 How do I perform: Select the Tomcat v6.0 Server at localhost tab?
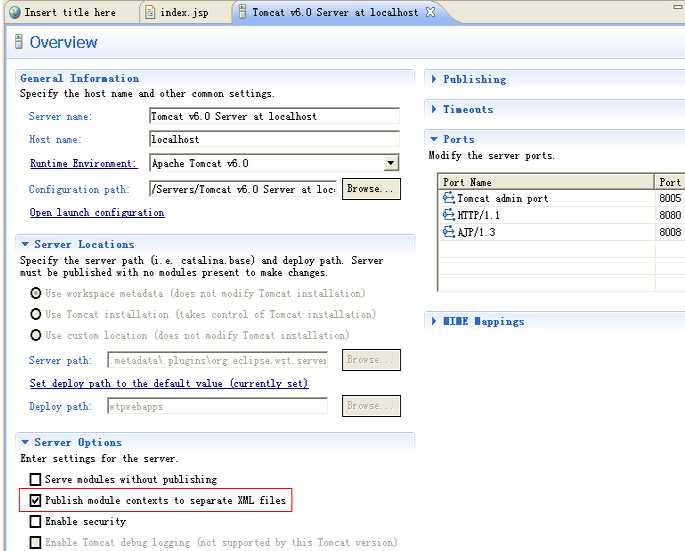[x=335, y=12]
